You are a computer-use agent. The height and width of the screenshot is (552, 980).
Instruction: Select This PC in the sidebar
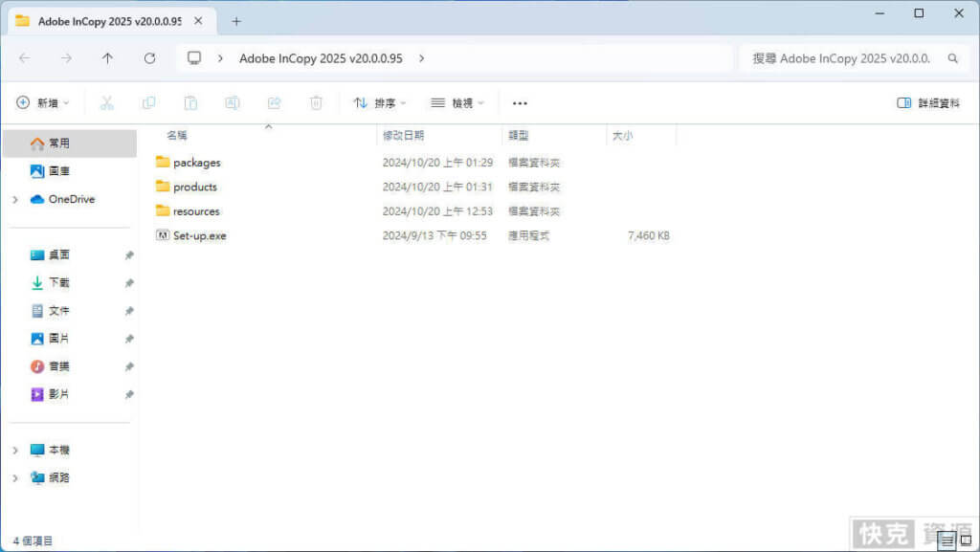50,451
